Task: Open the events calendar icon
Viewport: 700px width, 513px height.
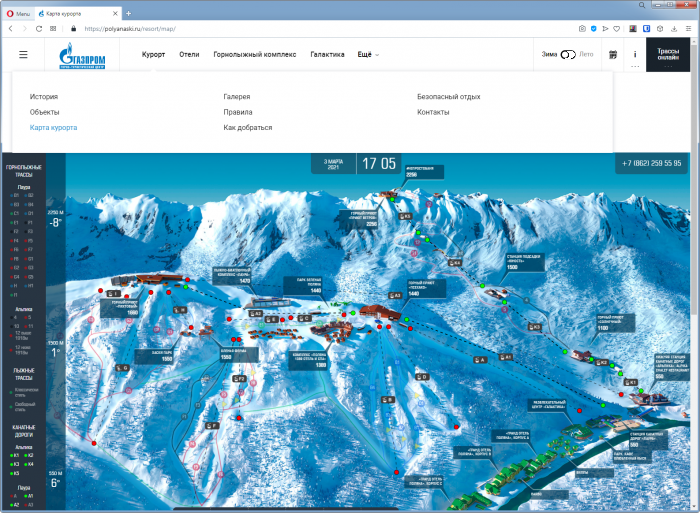Action: 613,54
